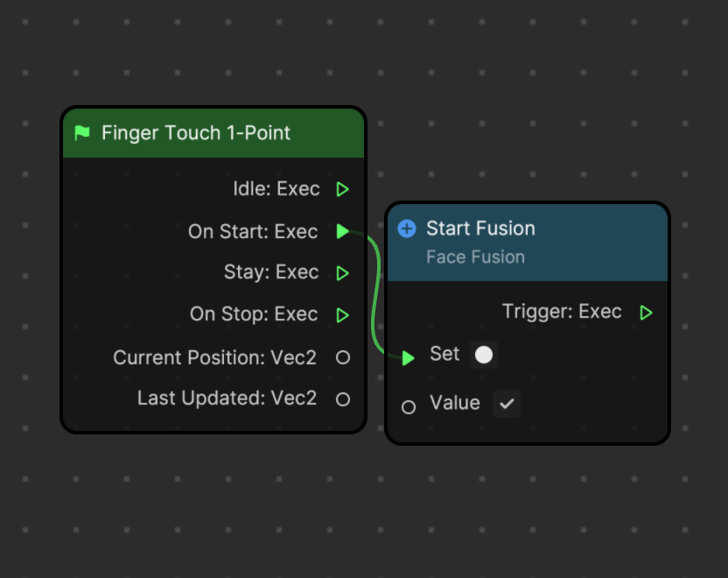Select the Current Position: Vec2 output port
The image size is (728, 578).
[x=343, y=357]
